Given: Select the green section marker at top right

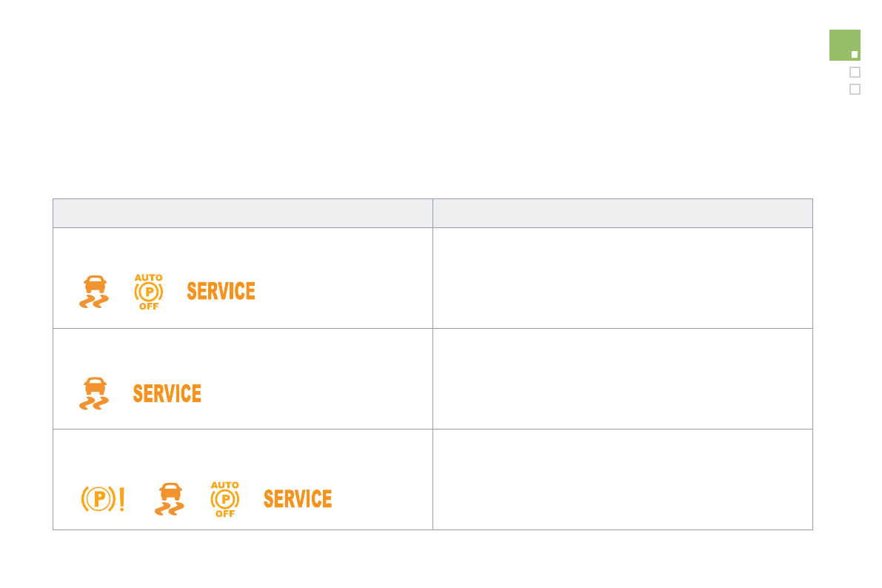Looking at the screenshot, I should pyautogui.click(x=844, y=44).
